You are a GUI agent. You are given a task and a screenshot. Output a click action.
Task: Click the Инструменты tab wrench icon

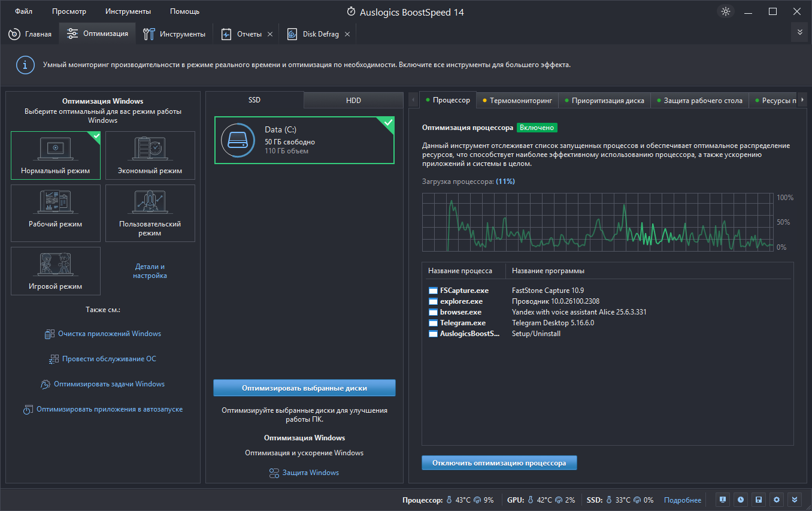click(149, 34)
